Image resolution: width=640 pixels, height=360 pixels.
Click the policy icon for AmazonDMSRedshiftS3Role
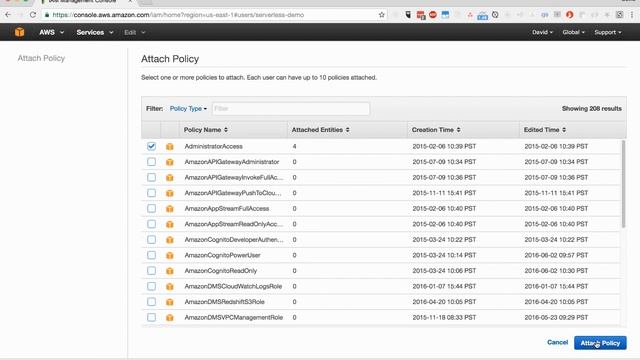pos(170,302)
